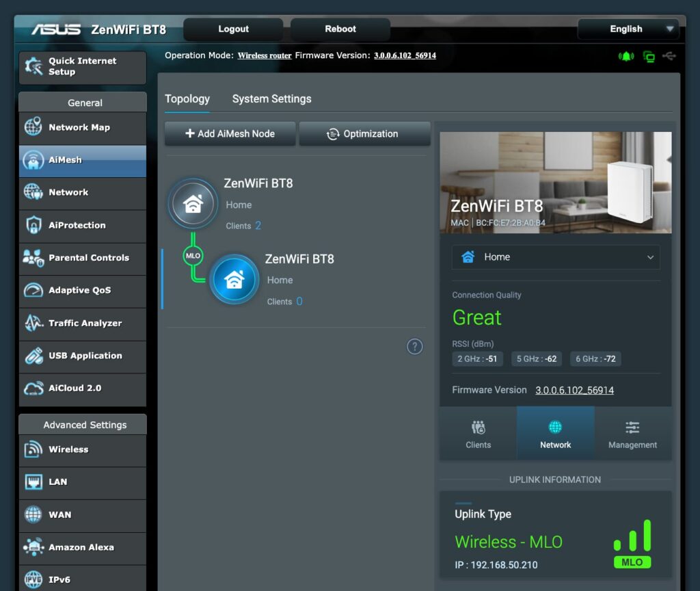Click the 6 GHz : -72 RSSI value

tap(595, 358)
